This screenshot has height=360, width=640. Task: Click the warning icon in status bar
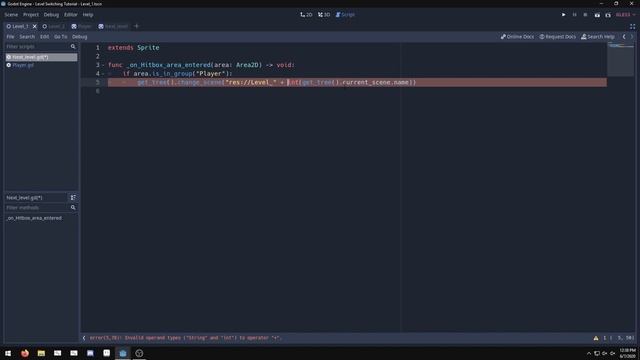click(596, 338)
